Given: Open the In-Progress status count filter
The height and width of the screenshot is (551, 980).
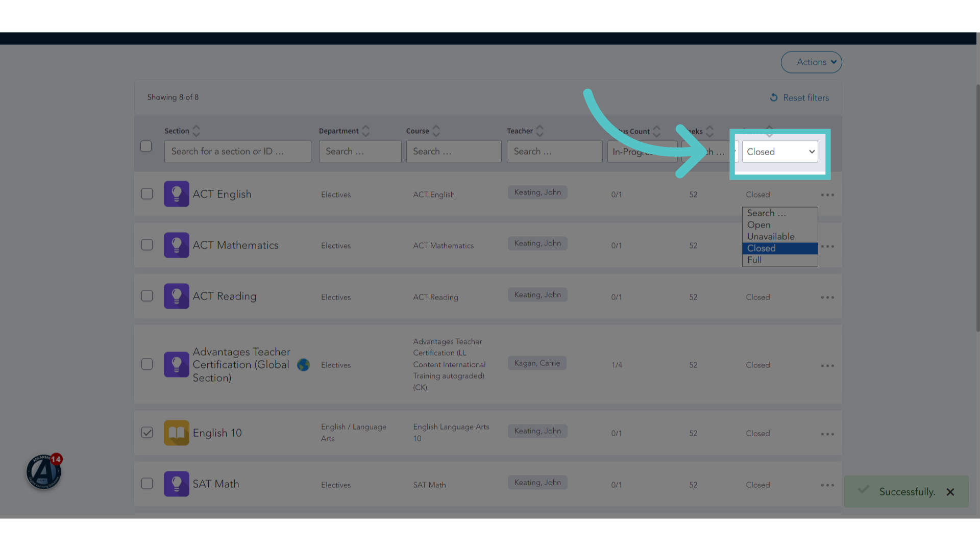Looking at the screenshot, I should 642,152.
